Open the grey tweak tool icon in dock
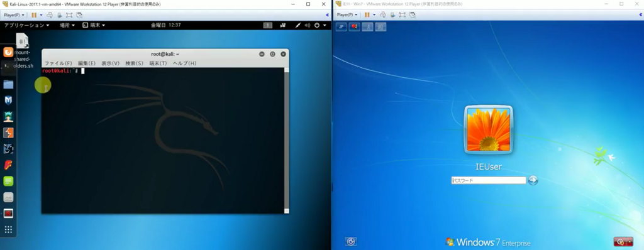 [x=8, y=197]
